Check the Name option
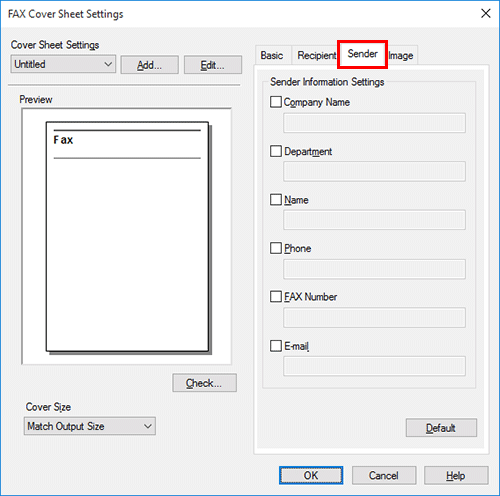 276,200
